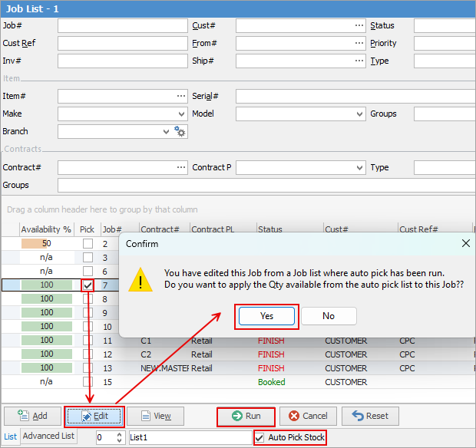Image resolution: width=476 pixels, height=448 pixels.
Task: Expand the Model dropdown
Action: tap(359, 114)
